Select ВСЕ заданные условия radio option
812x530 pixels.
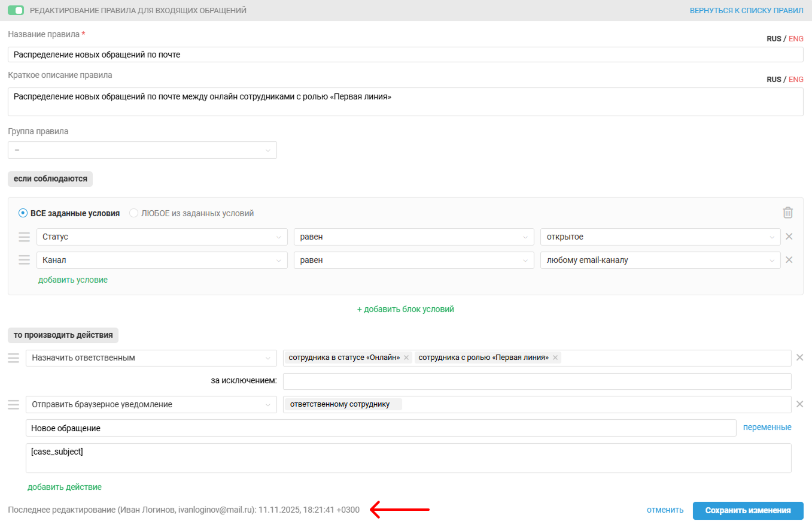point(23,213)
